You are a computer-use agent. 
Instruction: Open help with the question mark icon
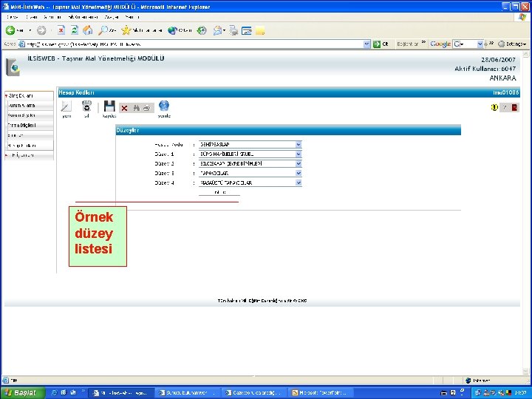click(x=505, y=108)
